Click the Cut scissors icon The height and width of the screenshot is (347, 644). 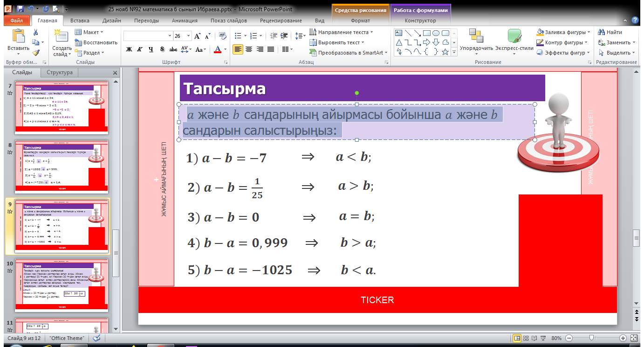[x=35, y=32]
